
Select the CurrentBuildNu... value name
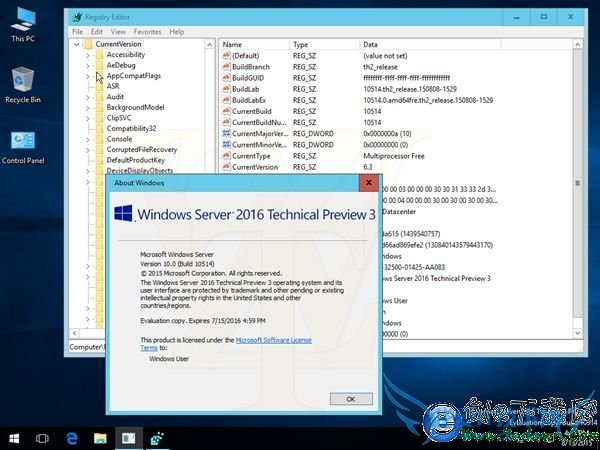click(x=259, y=122)
